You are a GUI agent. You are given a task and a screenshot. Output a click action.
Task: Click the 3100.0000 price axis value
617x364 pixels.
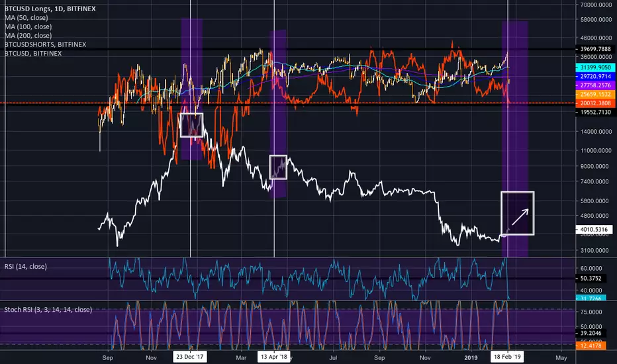[x=596, y=250]
